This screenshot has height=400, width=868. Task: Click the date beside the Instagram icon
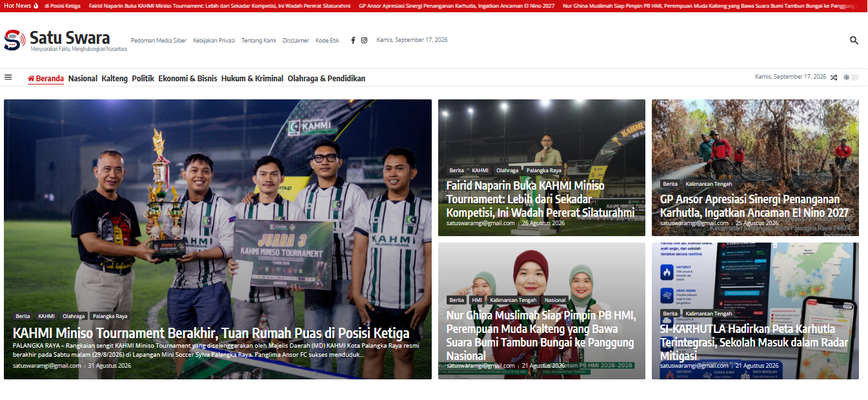[412, 40]
